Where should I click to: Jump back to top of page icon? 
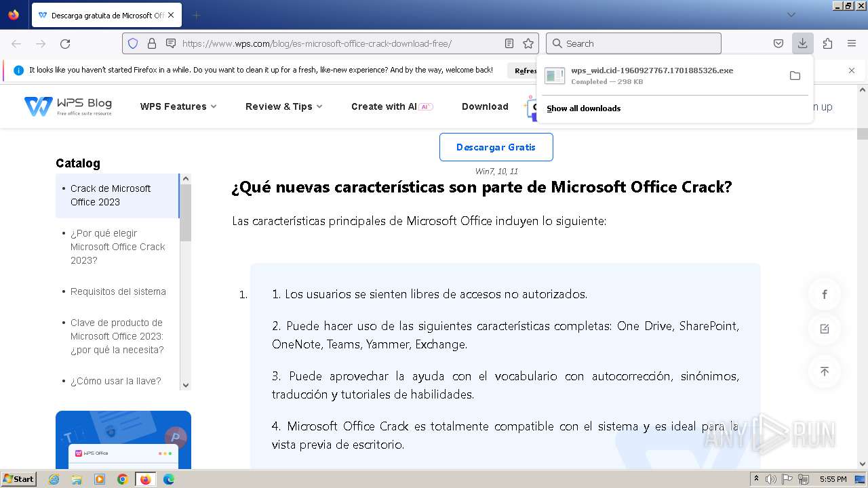click(825, 371)
